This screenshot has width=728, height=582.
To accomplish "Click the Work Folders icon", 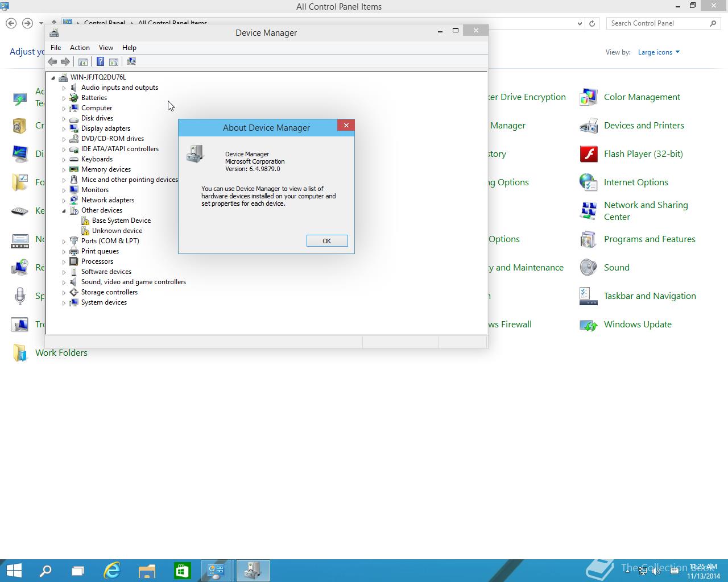I will coord(20,353).
